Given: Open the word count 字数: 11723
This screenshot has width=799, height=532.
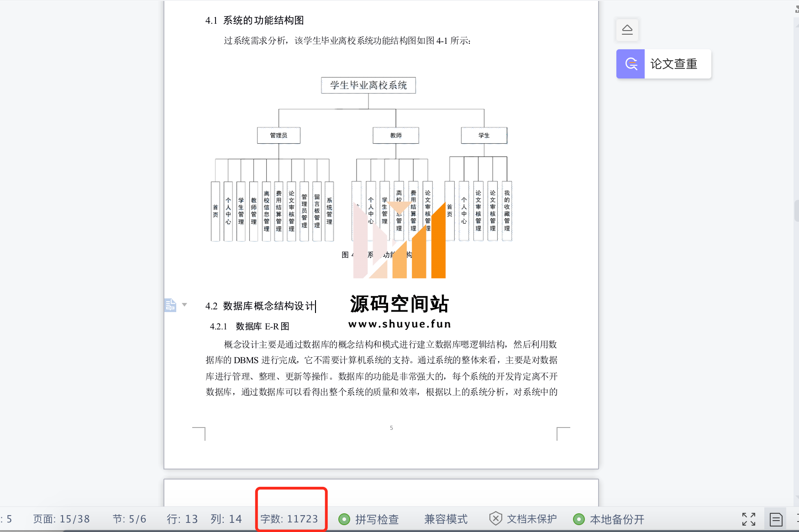Looking at the screenshot, I should [x=289, y=519].
